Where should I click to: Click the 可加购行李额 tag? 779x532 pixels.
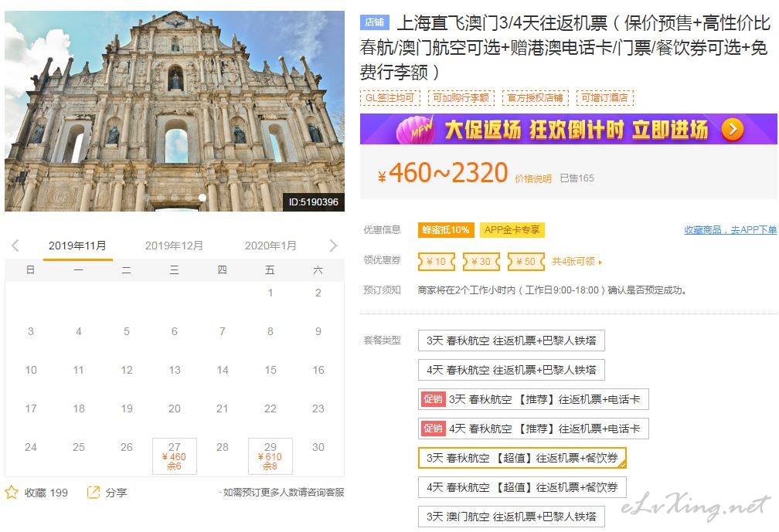pyautogui.click(x=461, y=98)
